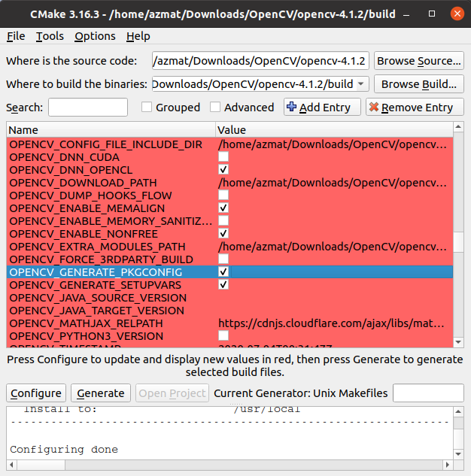This screenshot has width=471, height=476.
Task: Click the Generate button
Action: click(101, 393)
